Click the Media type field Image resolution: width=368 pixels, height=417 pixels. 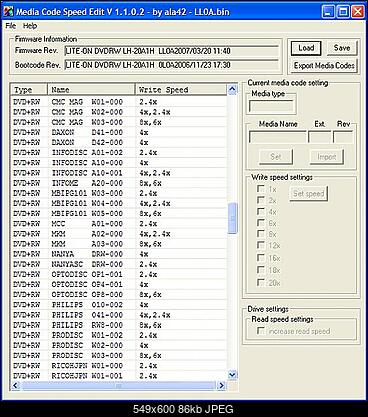[x=271, y=107]
